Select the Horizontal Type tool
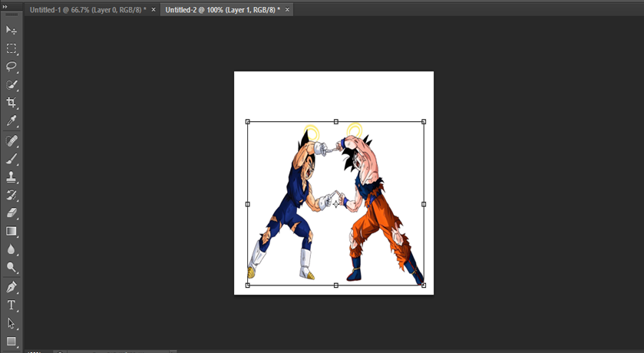The width and height of the screenshot is (644, 353). coord(11,305)
